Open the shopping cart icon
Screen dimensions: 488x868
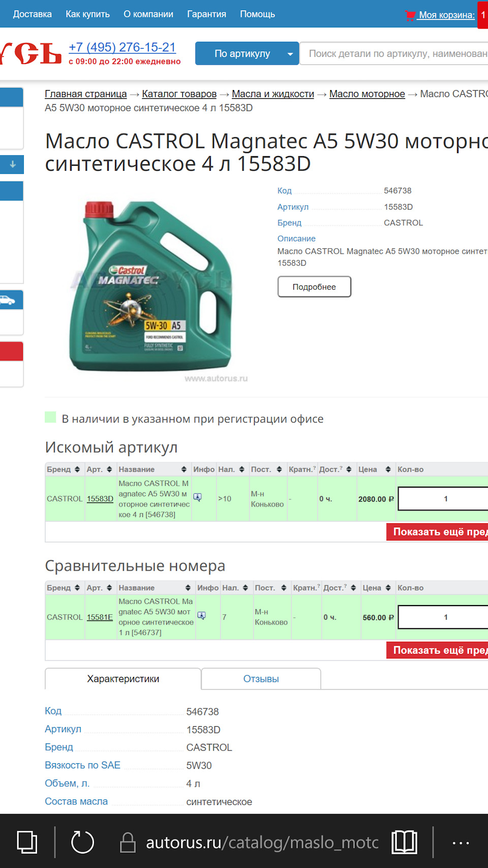410,15
